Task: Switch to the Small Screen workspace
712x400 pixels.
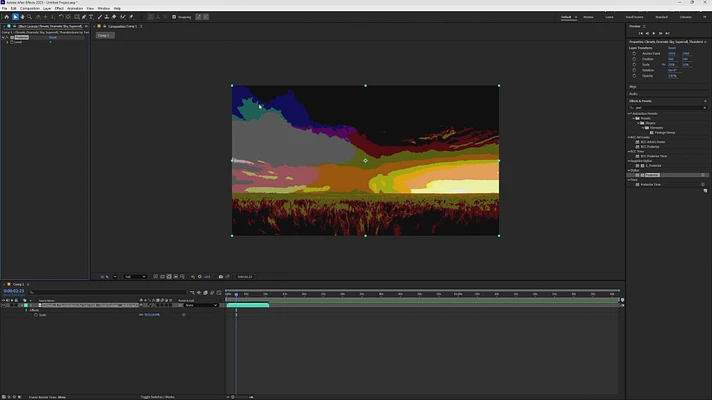Action: click(634, 17)
